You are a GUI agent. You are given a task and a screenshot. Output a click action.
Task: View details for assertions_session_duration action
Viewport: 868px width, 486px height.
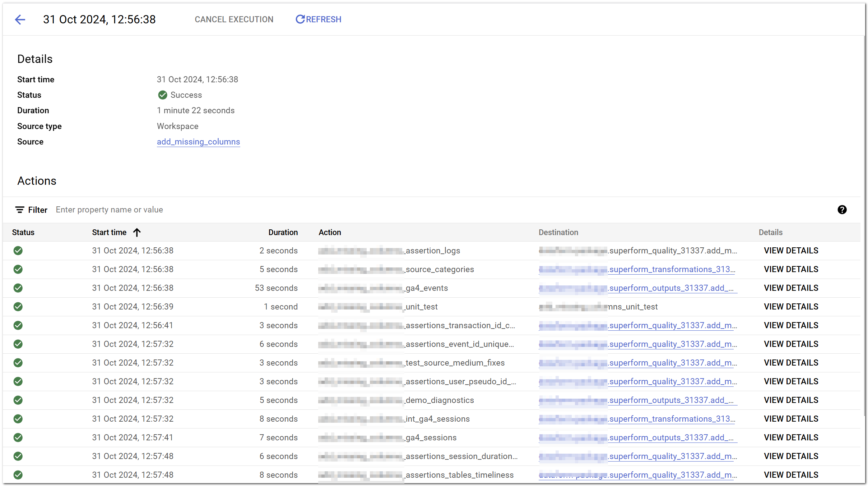click(x=791, y=456)
